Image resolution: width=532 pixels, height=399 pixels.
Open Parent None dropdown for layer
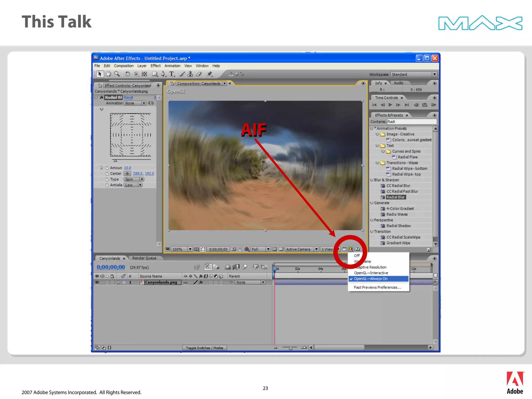tap(250, 282)
